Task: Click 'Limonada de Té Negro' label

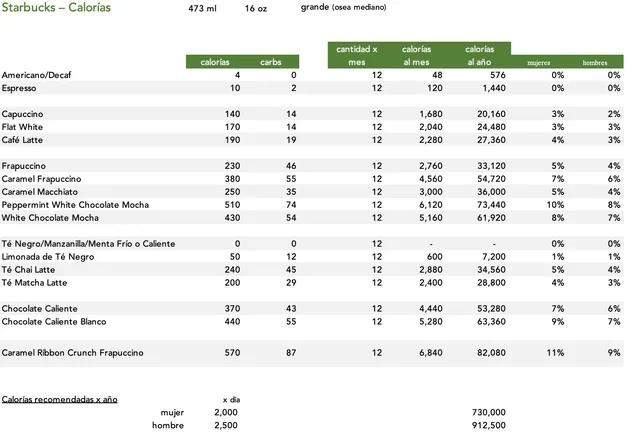Action: (48, 257)
